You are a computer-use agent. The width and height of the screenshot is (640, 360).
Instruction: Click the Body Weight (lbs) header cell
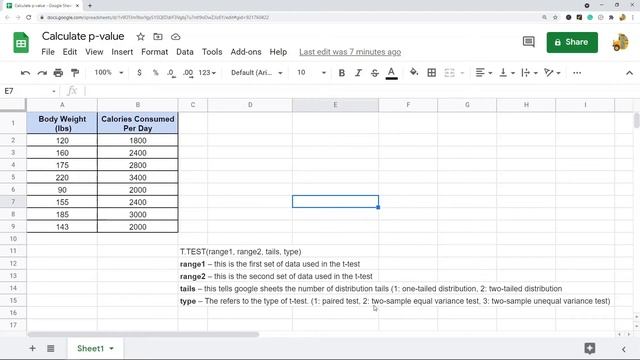62,123
